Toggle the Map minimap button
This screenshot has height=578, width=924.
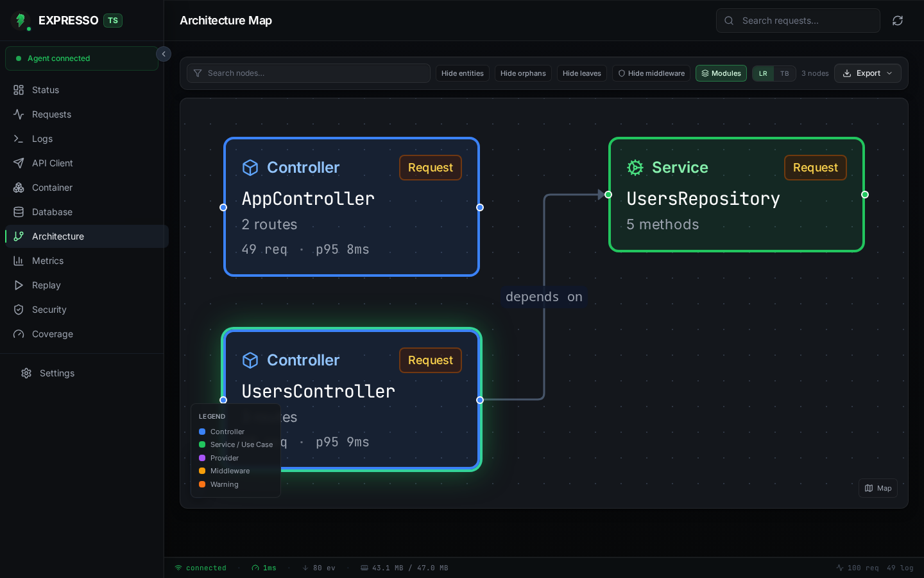coord(878,488)
